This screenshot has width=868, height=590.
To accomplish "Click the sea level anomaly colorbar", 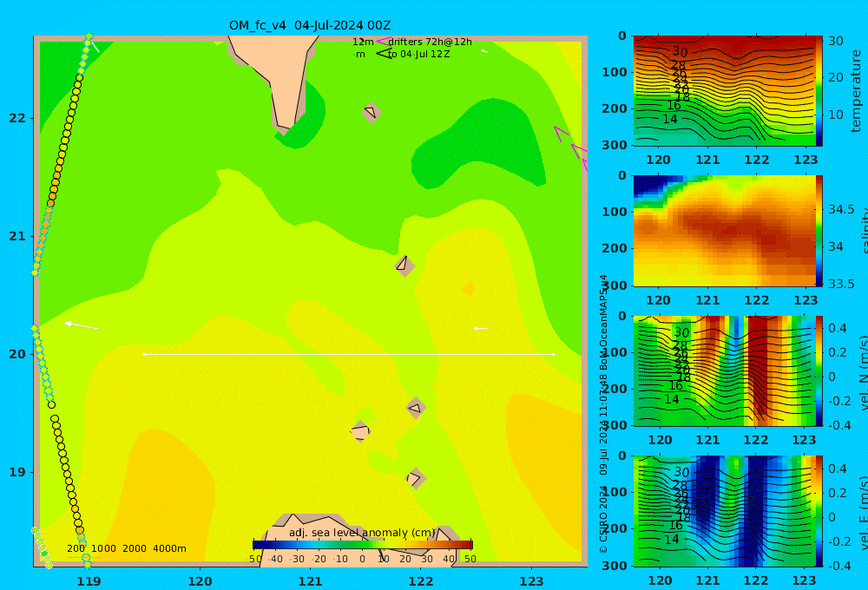I will coord(363,545).
